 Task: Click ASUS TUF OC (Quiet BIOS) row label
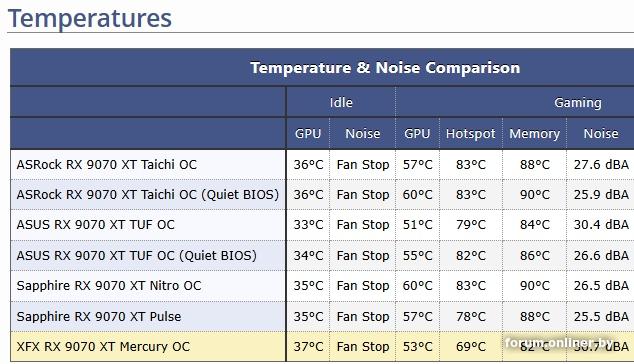137,256
